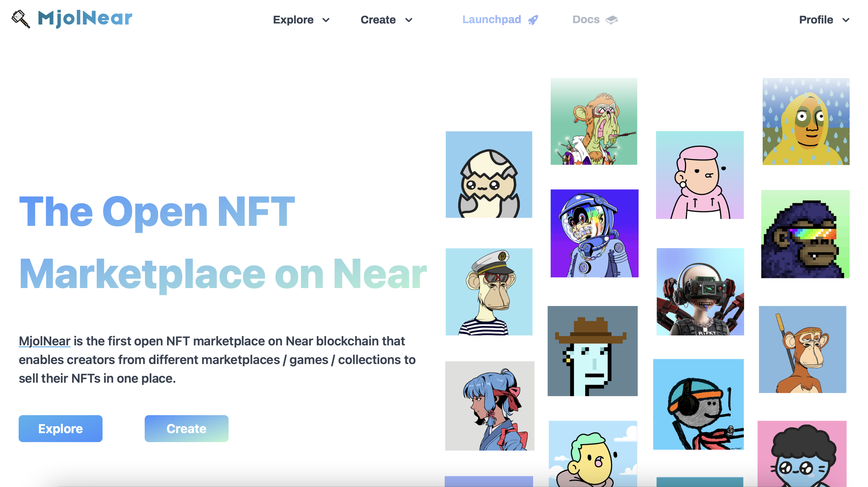Choose the pink-haired doodle character image

(700, 175)
